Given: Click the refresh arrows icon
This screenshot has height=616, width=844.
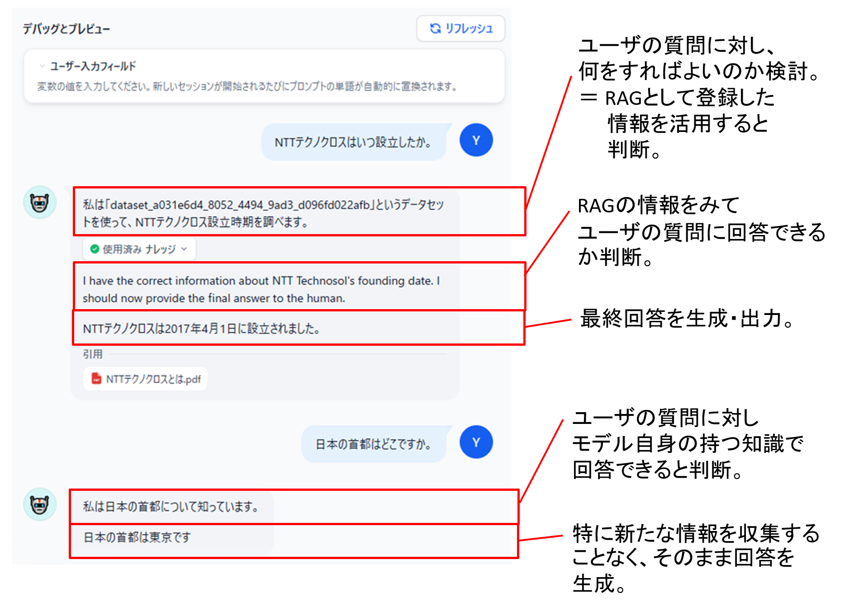Looking at the screenshot, I should click(435, 28).
